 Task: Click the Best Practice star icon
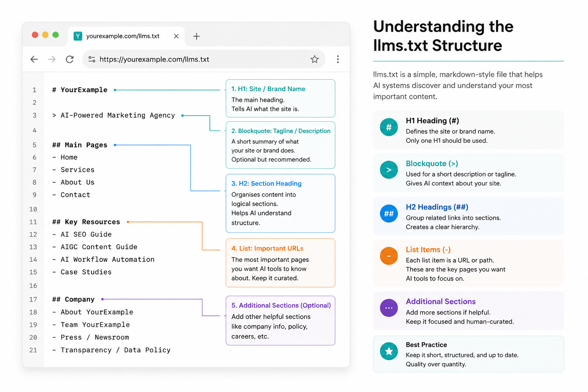pyautogui.click(x=389, y=351)
